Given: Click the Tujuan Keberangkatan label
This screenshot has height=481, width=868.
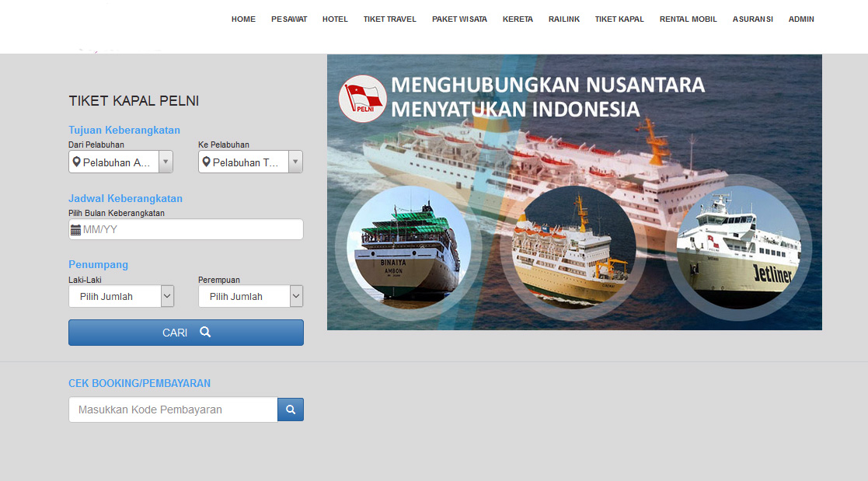Looking at the screenshot, I should [124, 130].
